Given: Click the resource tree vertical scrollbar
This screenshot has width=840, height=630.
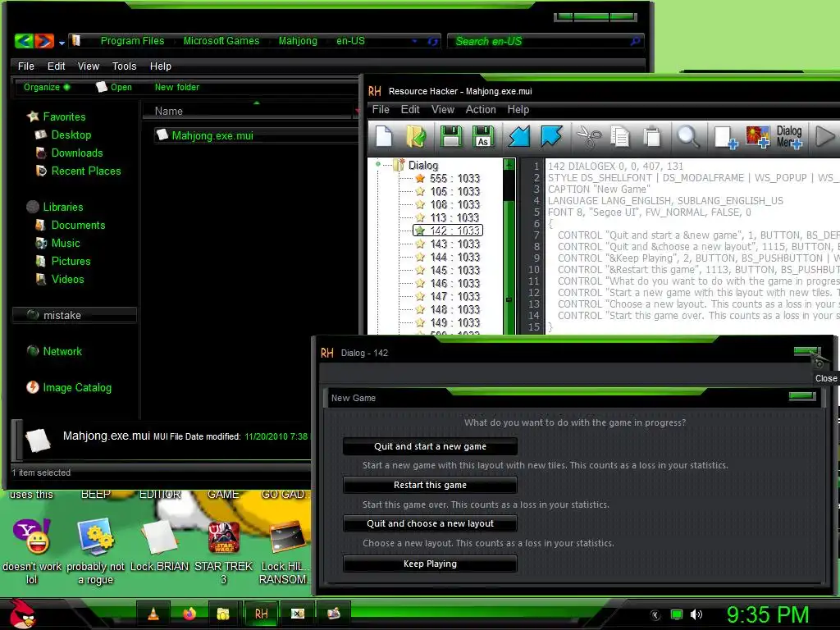Looking at the screenshot, I should coord(509,246).
